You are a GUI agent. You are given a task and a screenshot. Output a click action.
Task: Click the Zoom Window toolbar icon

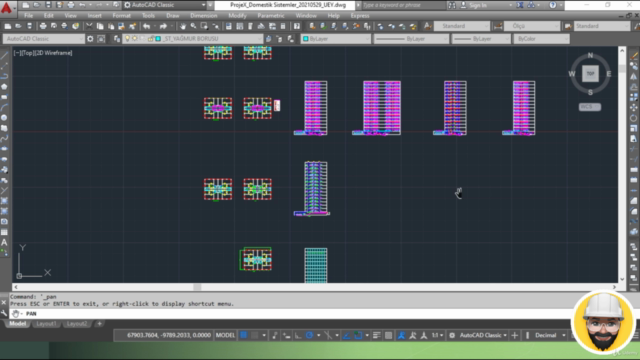(x=204, y=26)
